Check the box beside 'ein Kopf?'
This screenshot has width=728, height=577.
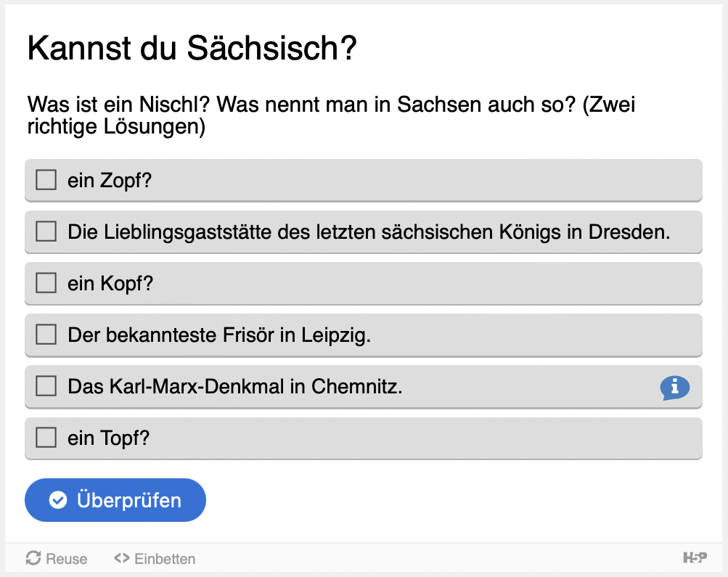[x=46, y=283]
